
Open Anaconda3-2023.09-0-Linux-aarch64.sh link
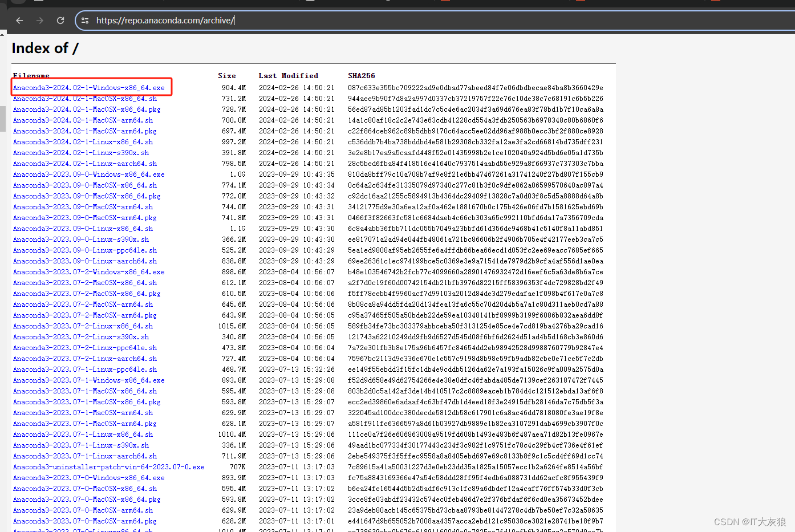(85, 261)
